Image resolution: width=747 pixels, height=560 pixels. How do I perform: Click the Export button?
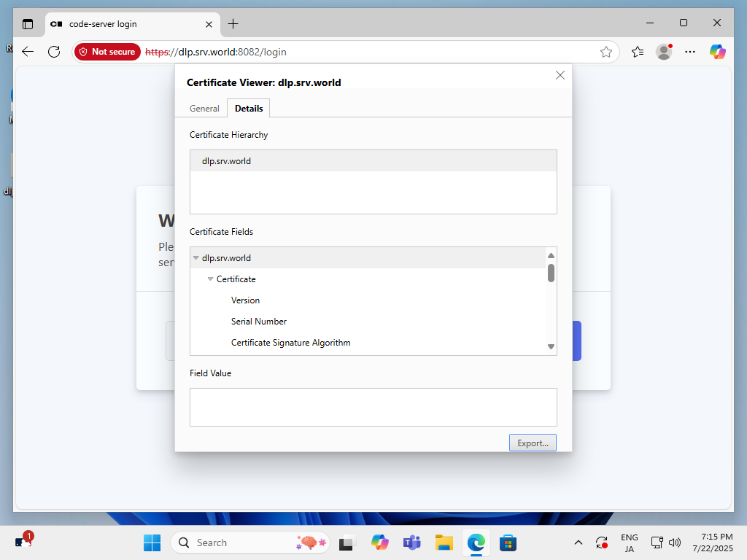pos(533,443)
